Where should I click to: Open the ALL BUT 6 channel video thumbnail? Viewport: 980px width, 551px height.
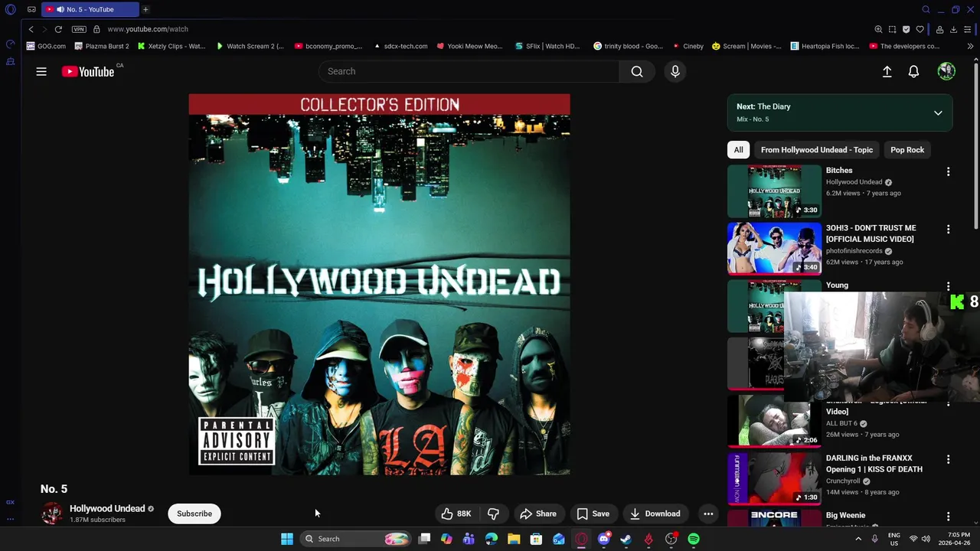(774, 422)
